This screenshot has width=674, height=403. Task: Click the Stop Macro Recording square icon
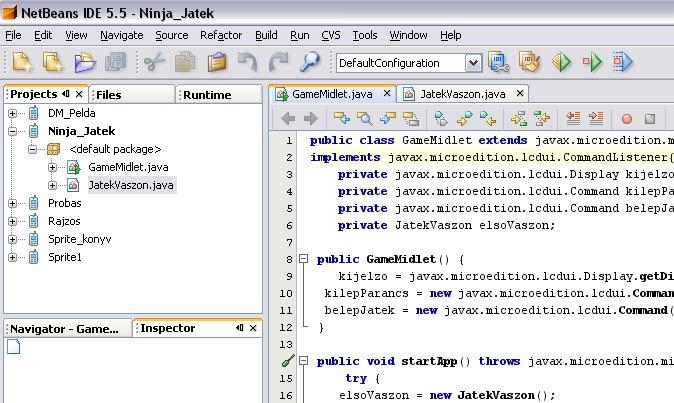pyautogui.click(x=650, y=119)
